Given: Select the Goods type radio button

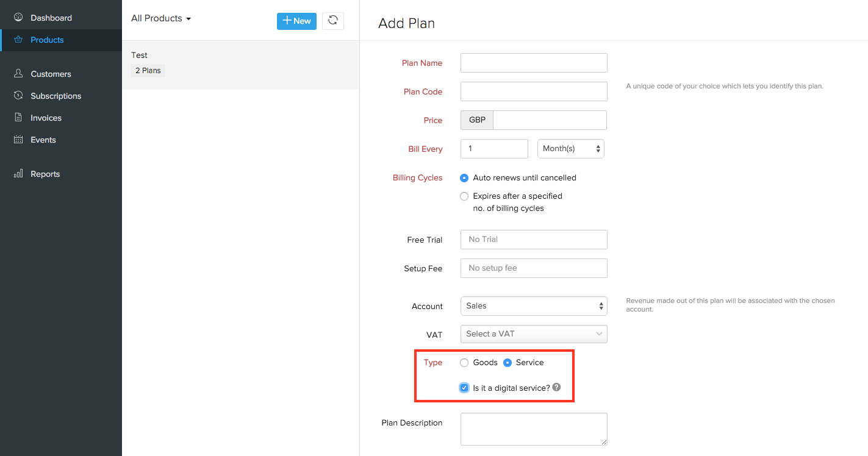Looking at the screenshot, I should pyautogui.click(x=464, y=363).
